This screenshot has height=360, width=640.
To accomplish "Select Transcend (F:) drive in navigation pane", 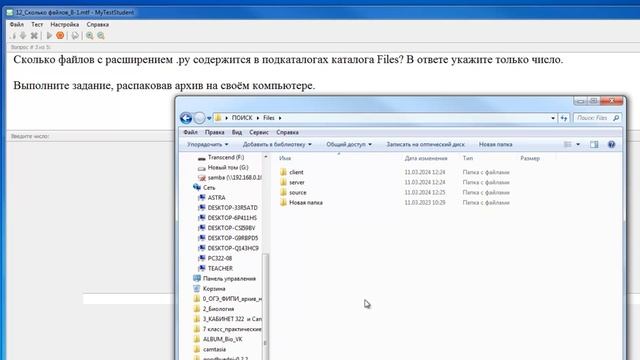I will coord(226,158).
